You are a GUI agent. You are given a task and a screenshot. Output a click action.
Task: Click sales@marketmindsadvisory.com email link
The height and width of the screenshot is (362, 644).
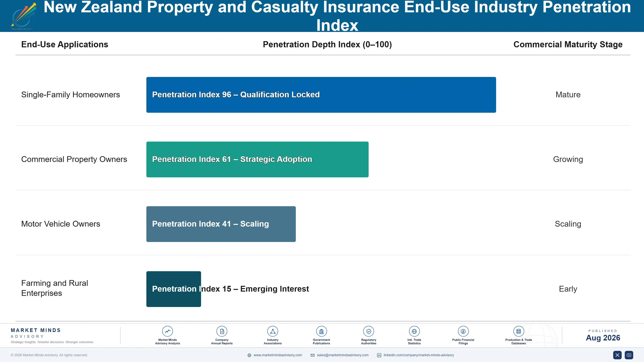[x=343, y=355]
